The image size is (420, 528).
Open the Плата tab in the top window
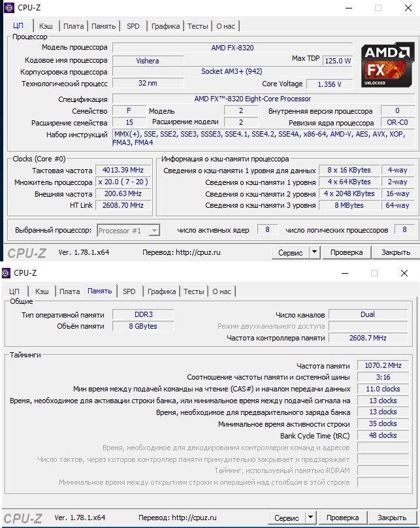click(x=73, y=26)
